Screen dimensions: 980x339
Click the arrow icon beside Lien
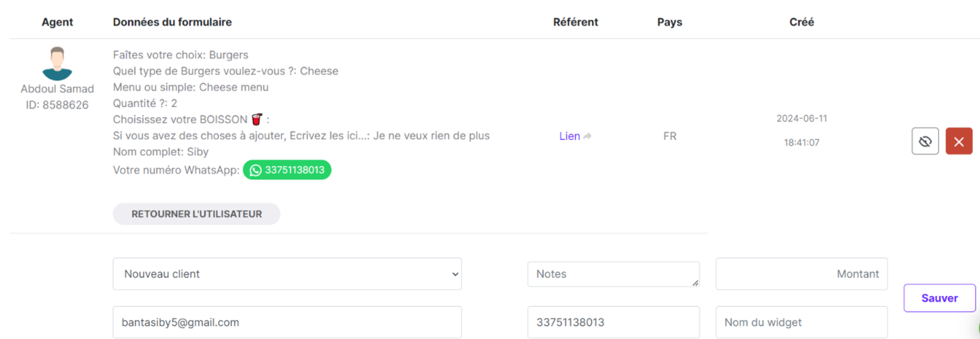(588, 136)
